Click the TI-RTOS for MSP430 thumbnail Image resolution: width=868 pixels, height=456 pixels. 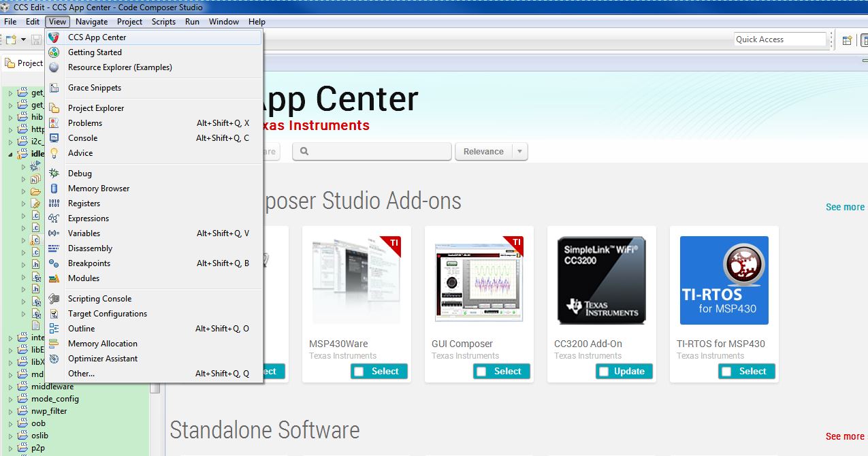724,280
